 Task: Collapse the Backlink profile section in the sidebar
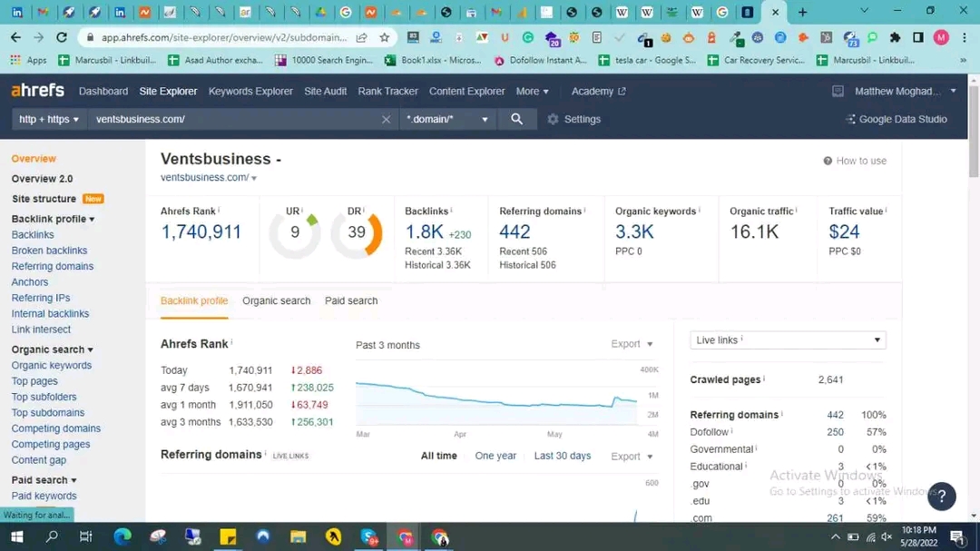click(54, 219)
